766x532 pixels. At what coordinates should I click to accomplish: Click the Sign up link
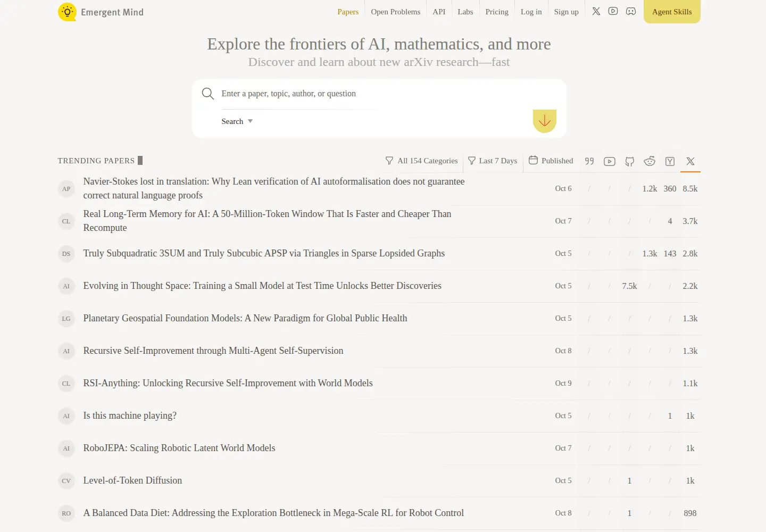coord(567,12)
